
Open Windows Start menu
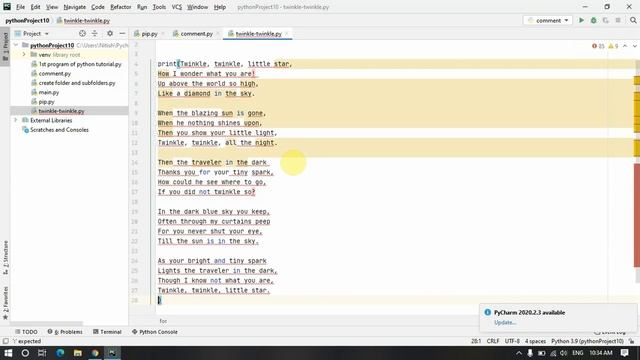(x=8, y=353)
